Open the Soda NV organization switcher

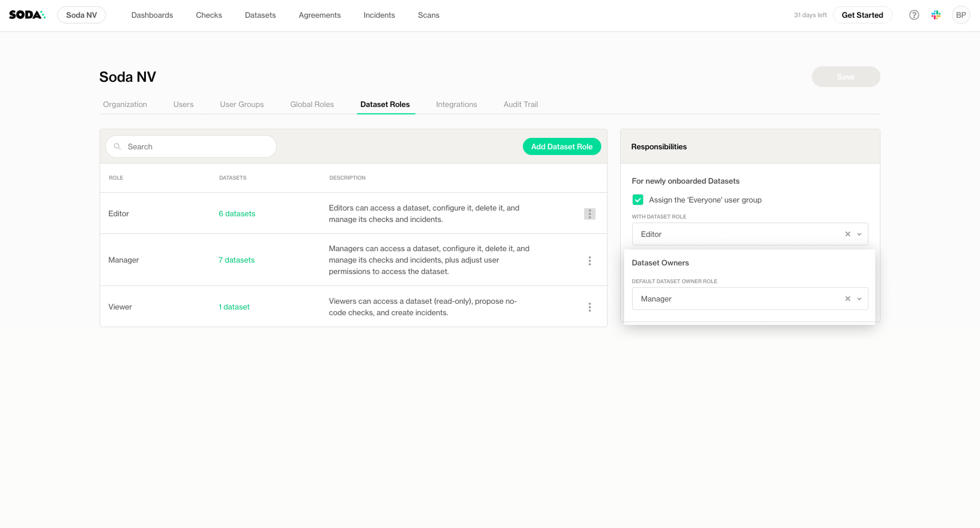(81, 15)
